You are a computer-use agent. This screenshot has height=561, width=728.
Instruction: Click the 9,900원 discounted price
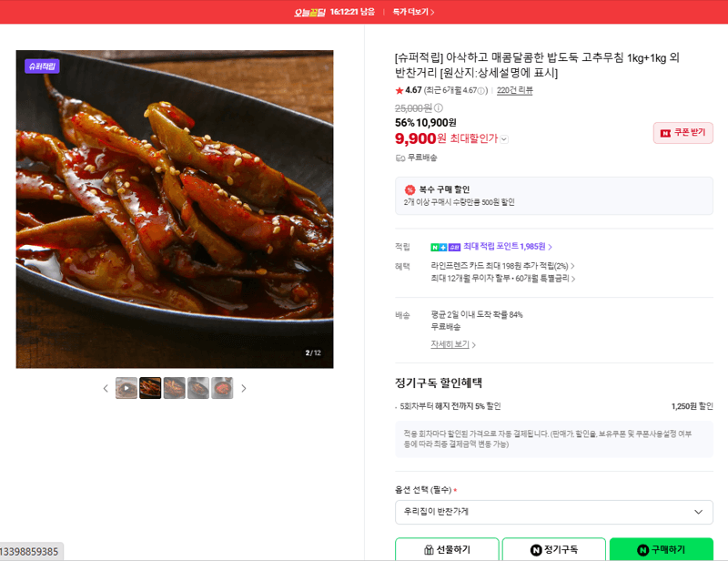pyautogui.click(x=420, y=138)
